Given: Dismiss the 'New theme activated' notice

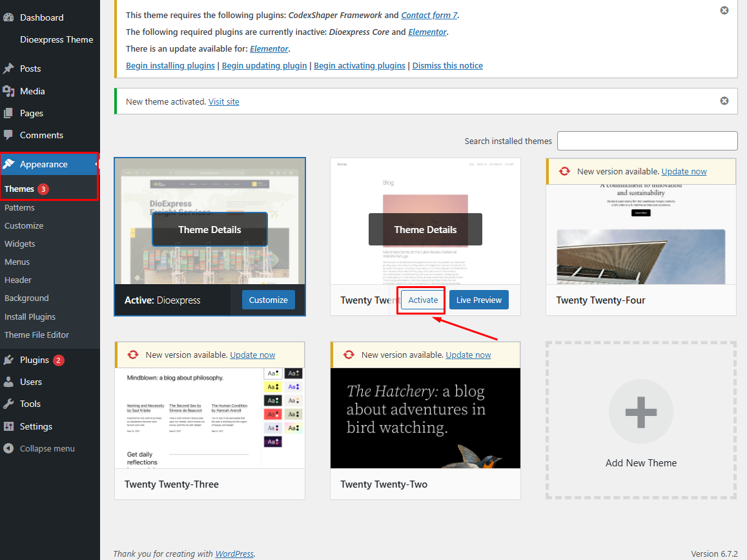Looking at the screenshot, I should [x=724, y=101].
